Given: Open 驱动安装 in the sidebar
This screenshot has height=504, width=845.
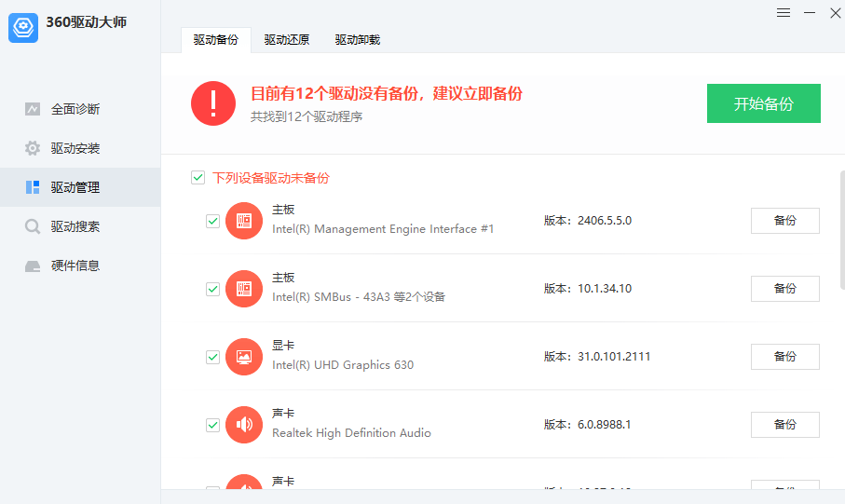Looking at the screenshot, I should (80, 148).
